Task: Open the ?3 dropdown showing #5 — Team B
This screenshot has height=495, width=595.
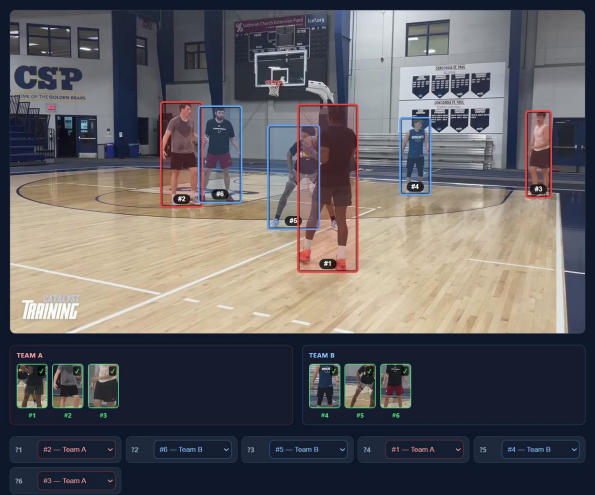Action: point(309,449)
